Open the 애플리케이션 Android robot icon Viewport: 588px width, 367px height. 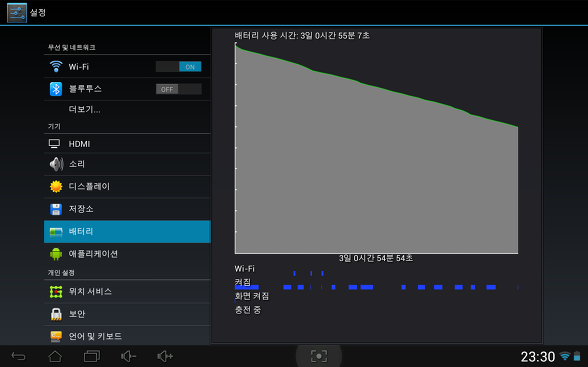pos(56,254)
